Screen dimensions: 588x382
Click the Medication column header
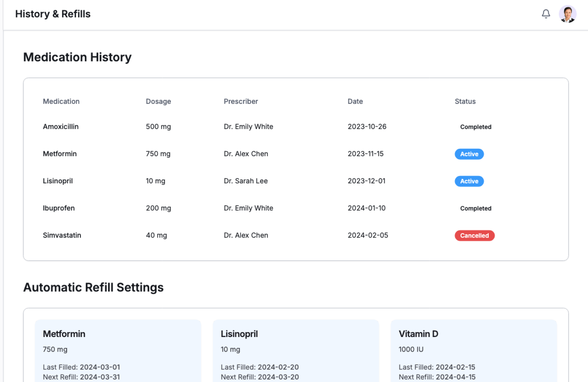click(61, 101)
